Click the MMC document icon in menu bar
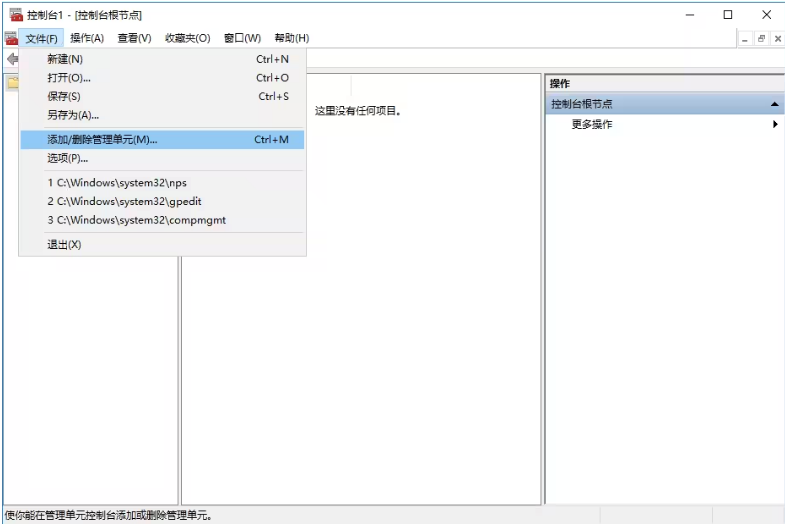The width and height of the screenshot is (785, 525). tap(11, 38)
